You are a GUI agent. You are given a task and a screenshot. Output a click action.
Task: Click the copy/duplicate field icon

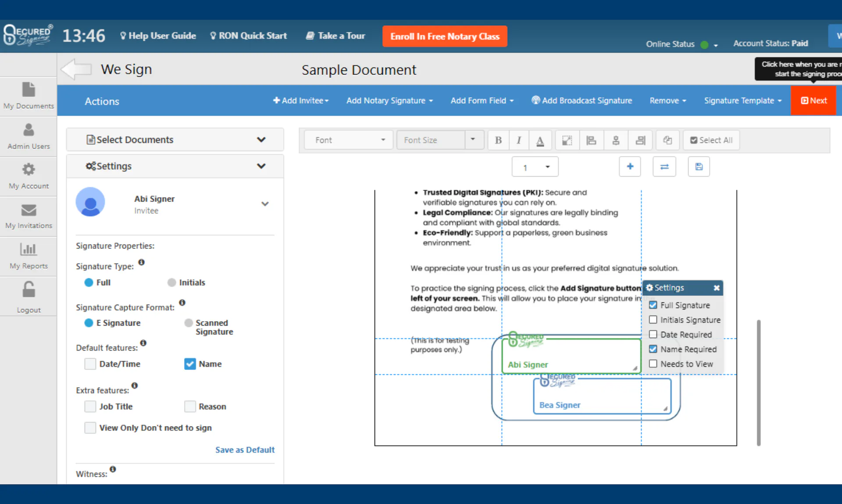(667, 140)
